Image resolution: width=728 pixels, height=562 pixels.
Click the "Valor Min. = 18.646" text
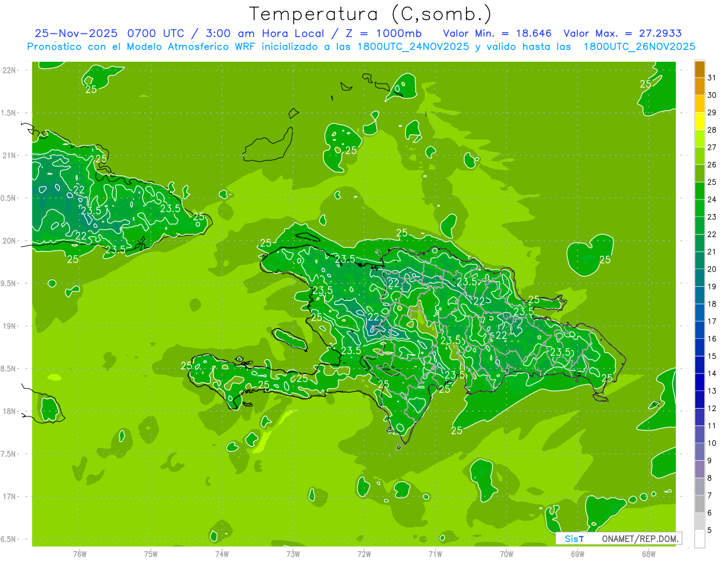pos(499,33)
